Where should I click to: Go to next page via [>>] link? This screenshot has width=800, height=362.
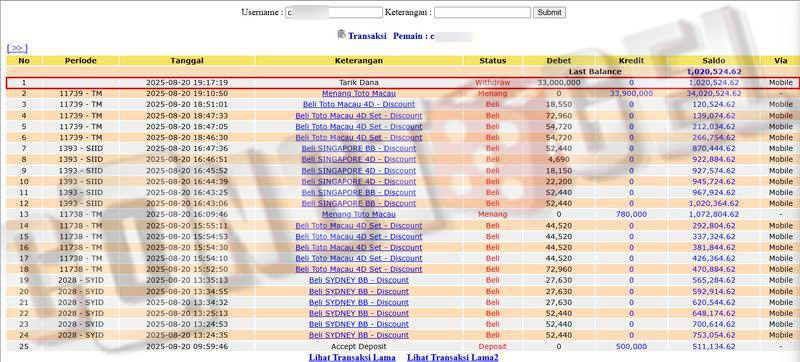17,48
